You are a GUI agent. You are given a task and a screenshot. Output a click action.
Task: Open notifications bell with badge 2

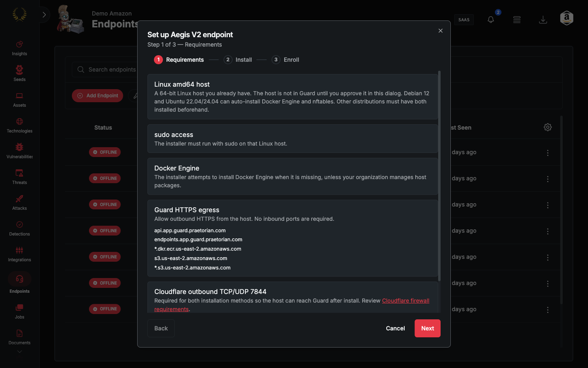coord(491,19)
